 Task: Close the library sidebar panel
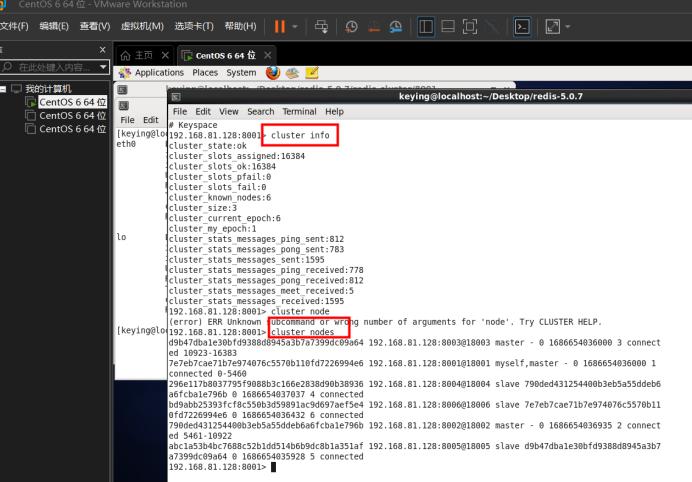pos(102,49)
